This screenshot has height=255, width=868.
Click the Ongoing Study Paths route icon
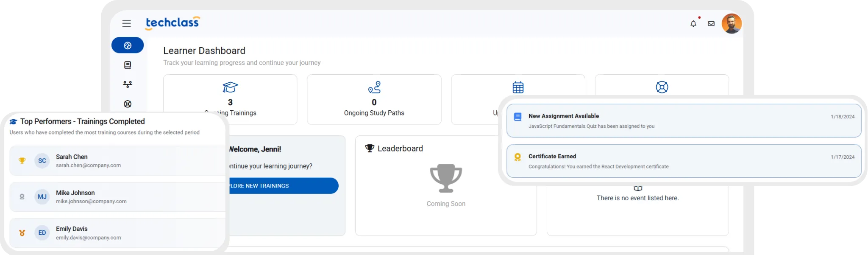click(374, 87)
